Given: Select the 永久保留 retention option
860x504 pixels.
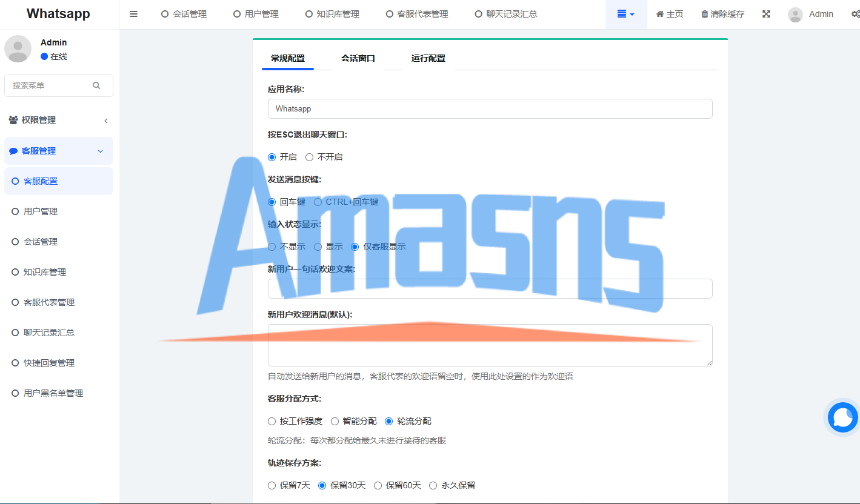Looking at the screenshot, I should 433,485.
